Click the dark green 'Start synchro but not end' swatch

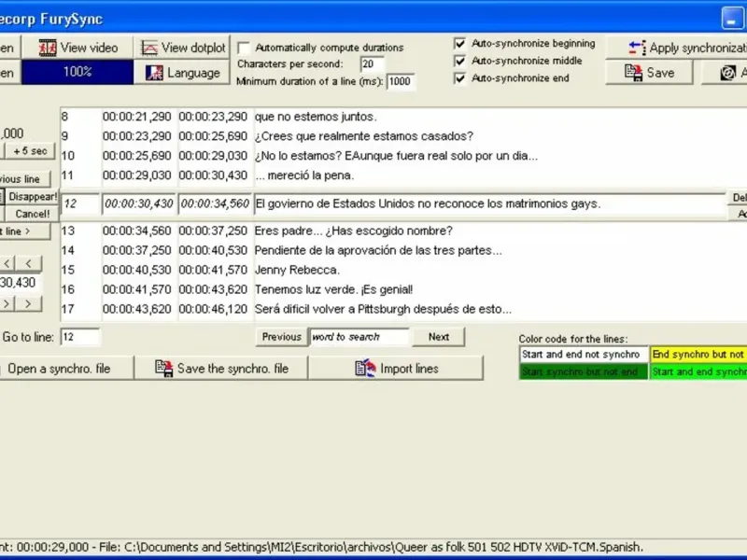584,371
